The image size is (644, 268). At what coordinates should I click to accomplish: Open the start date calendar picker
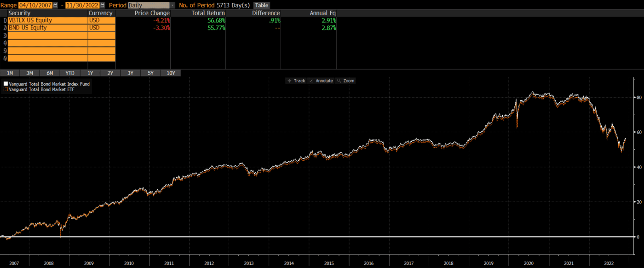[56, 5]
